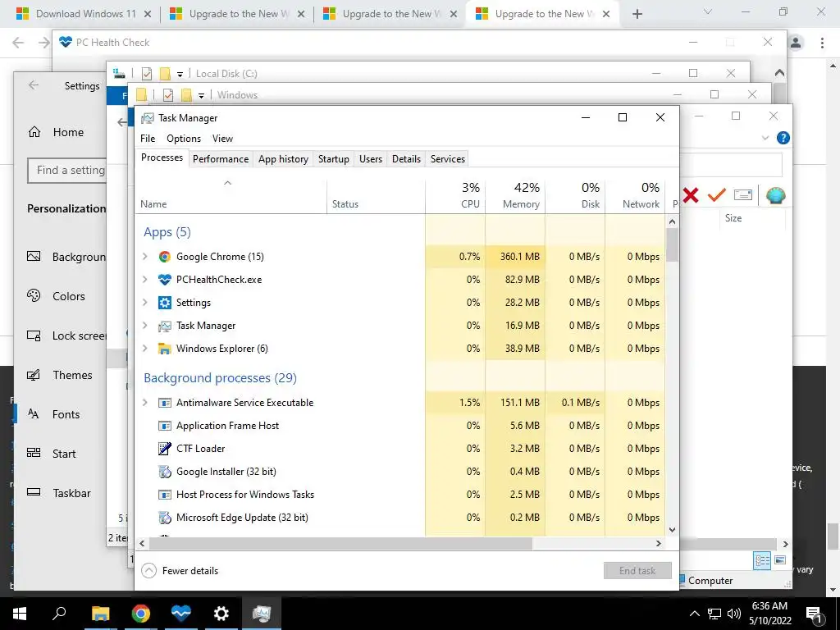Viewport: 840px width, 630px height.
Task: Expand the Windows Explorer (6) process group
Action: click(x=144, y=349)
